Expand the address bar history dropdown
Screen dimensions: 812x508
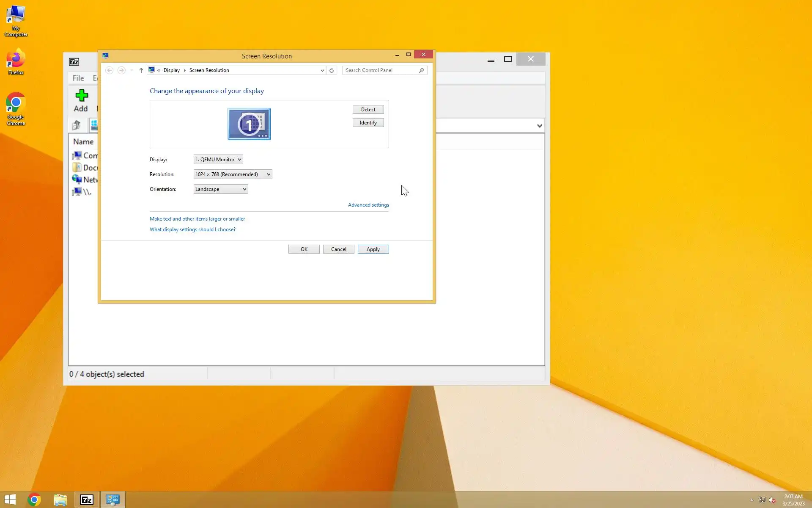point(322,70)
